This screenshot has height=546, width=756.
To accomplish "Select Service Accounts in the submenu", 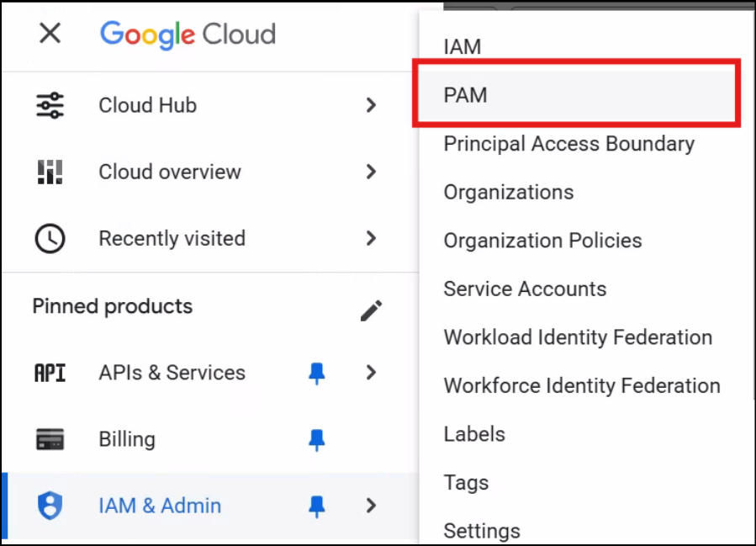I will [525, 289].
